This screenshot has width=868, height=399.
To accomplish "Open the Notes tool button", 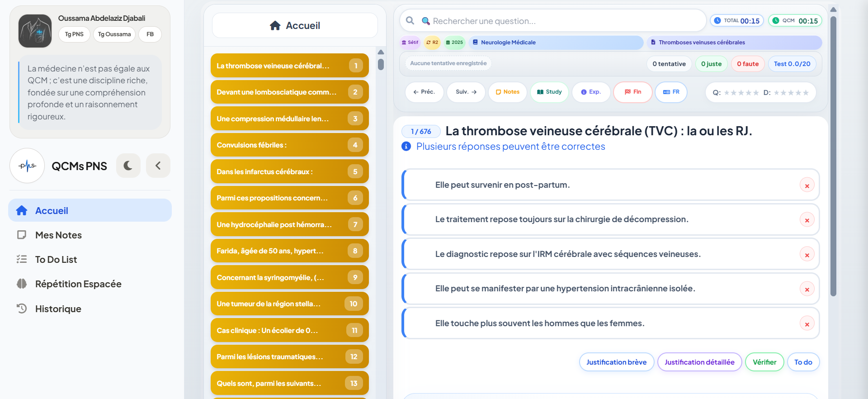I will click(507, 92).
